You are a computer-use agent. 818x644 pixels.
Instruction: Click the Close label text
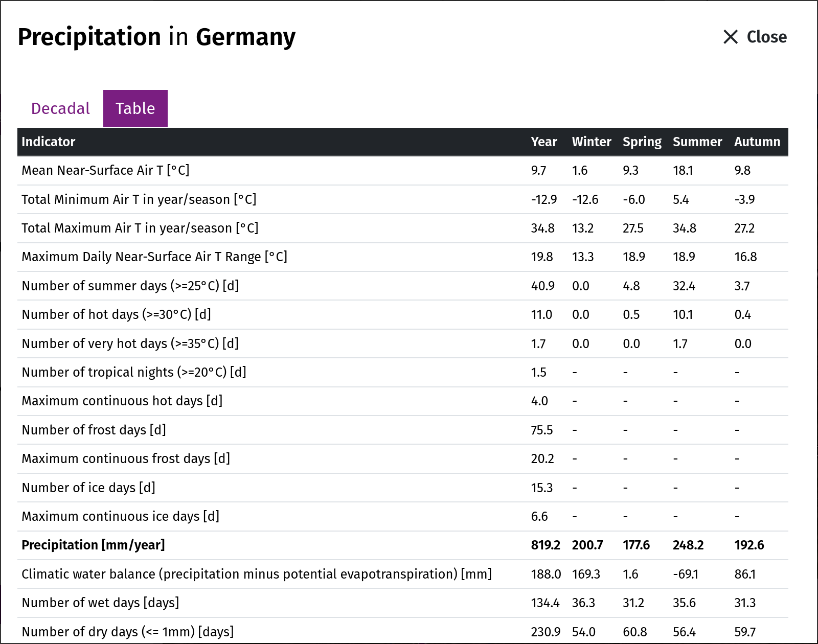[766, 37]
